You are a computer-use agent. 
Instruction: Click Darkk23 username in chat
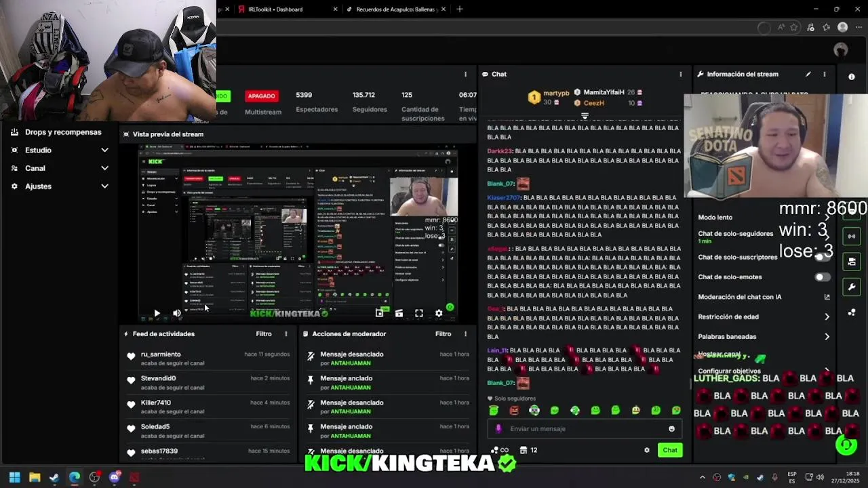[500, 151]
